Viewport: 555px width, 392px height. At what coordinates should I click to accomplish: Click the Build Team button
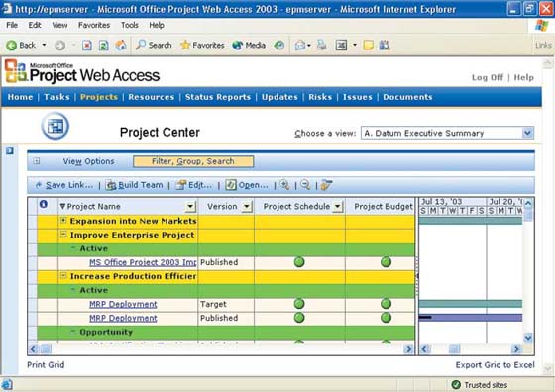point(135,185)
